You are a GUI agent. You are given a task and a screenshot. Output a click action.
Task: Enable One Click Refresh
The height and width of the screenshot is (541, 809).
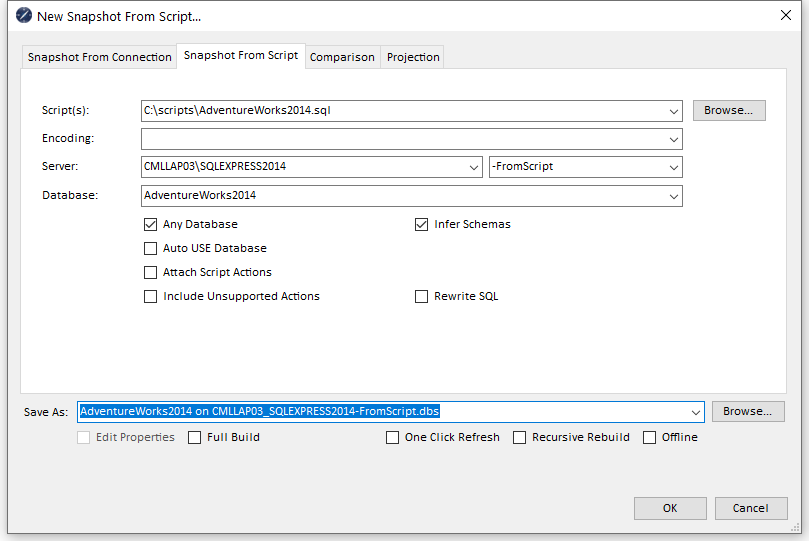tap(393, 437)
